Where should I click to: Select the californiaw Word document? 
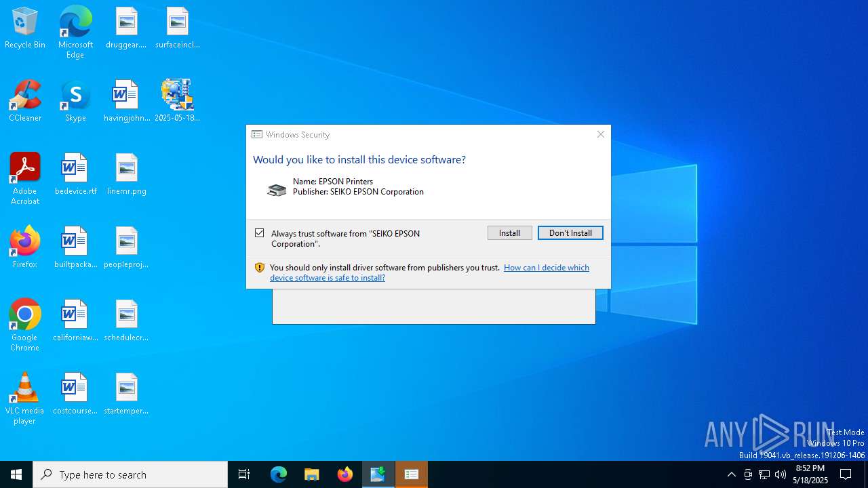click(x=75, y=321)
